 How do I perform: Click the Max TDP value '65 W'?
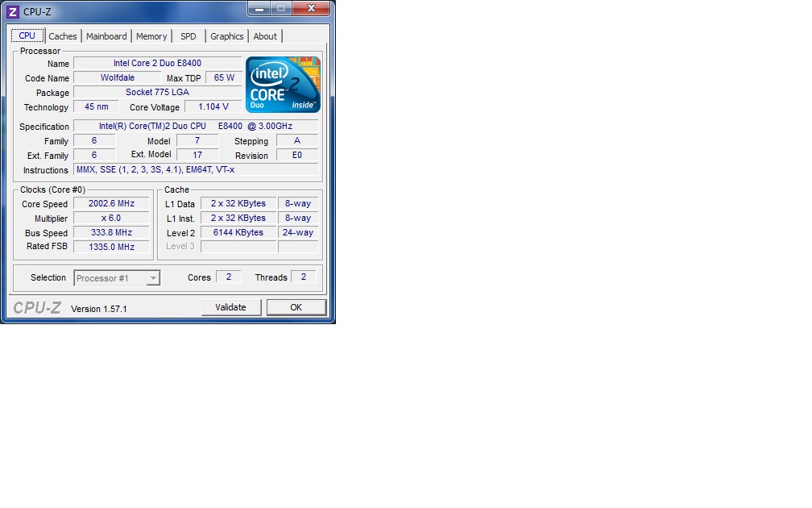pos(224,77)
